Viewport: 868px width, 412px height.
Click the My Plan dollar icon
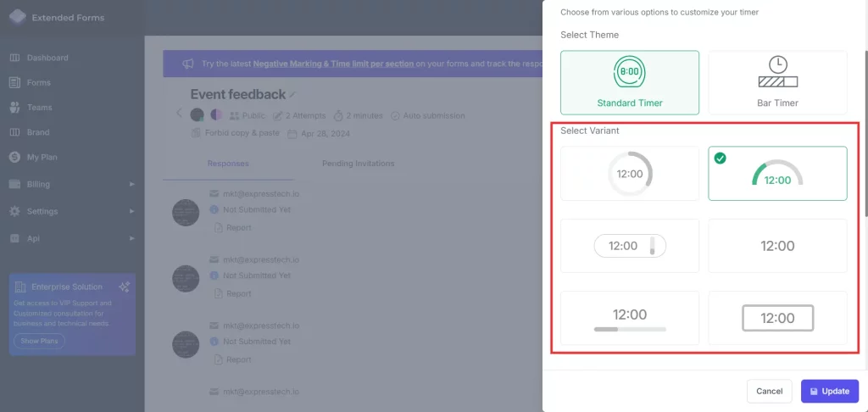point(14,157)
